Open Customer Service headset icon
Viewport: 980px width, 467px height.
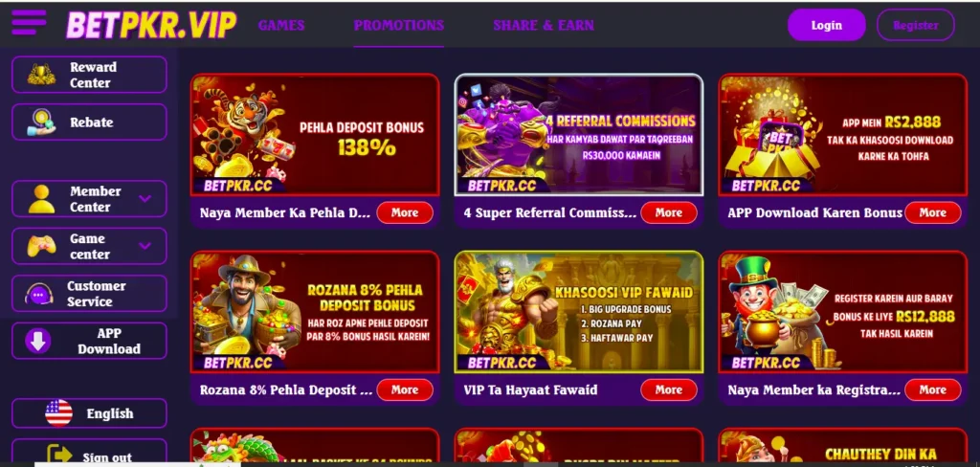[x=38, y=294]
